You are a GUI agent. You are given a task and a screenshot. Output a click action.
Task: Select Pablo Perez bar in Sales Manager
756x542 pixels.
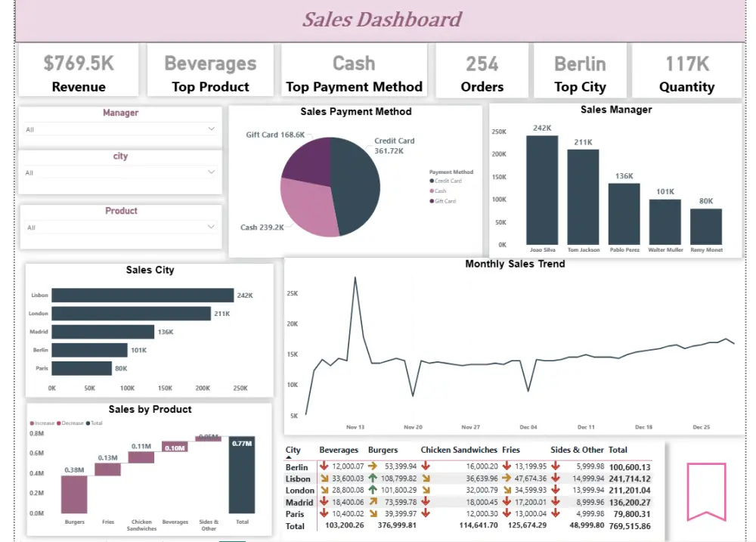click(624, 214)
